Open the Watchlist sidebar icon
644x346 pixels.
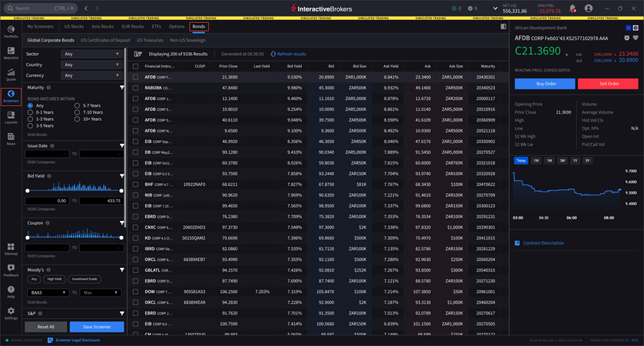coord(11,51)
